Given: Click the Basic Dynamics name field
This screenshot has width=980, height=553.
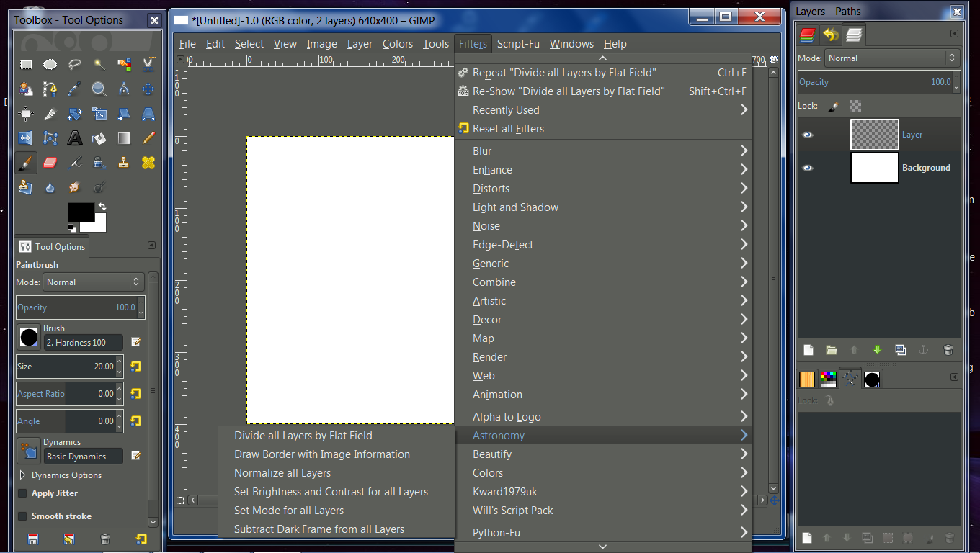Looking at the screenshot, I should point(83,457).
